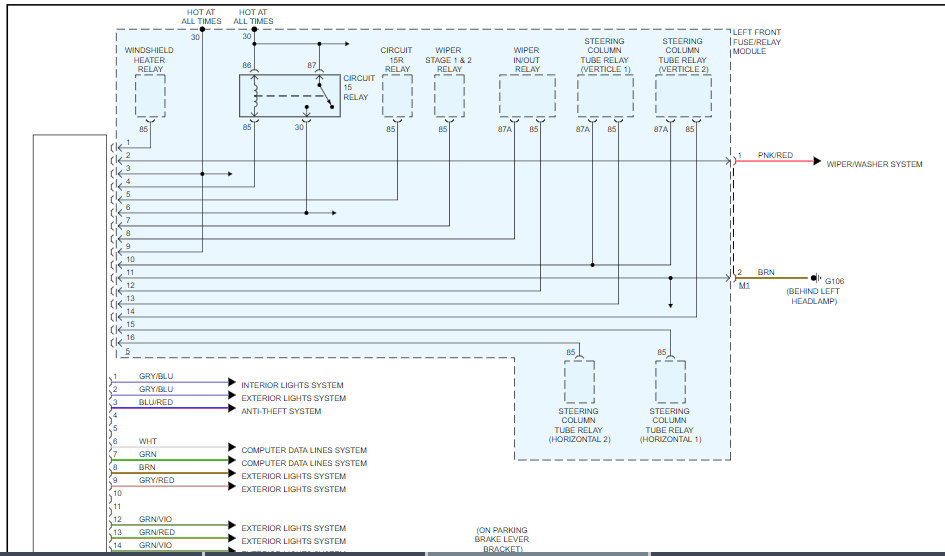Click Steering Column Tube Relay Verticle 2 box
The width and height of the screenshot is (945, 556).
[683, 96]
